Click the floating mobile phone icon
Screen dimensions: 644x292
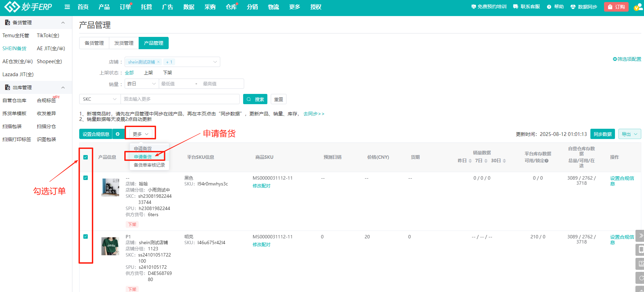[641, 250]
